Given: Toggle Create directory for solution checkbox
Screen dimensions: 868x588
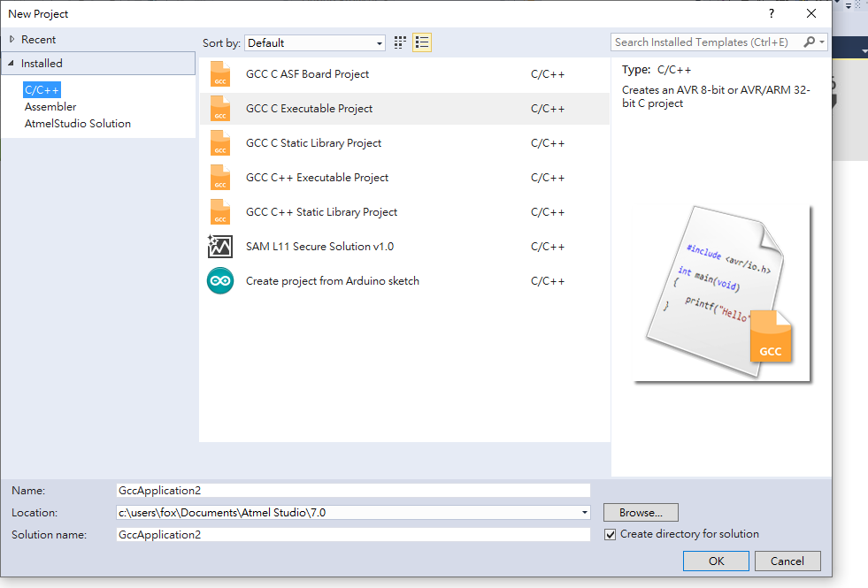Looking at the screenshot, I should point(610,534).
